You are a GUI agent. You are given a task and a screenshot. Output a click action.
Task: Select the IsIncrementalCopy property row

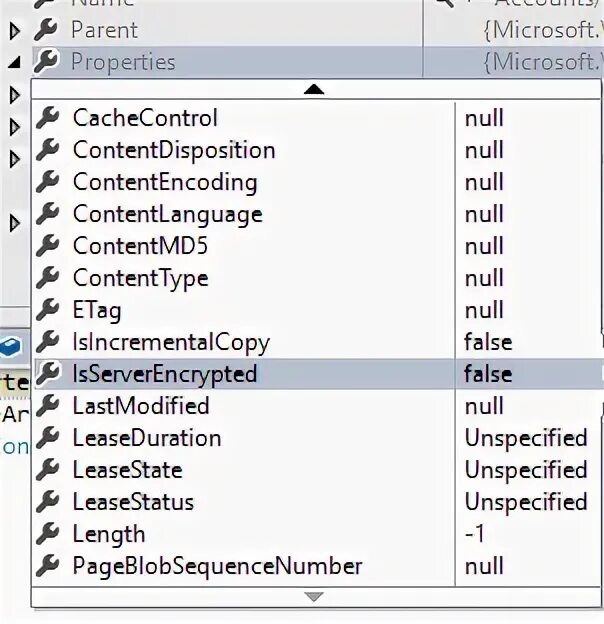[171, 342]
